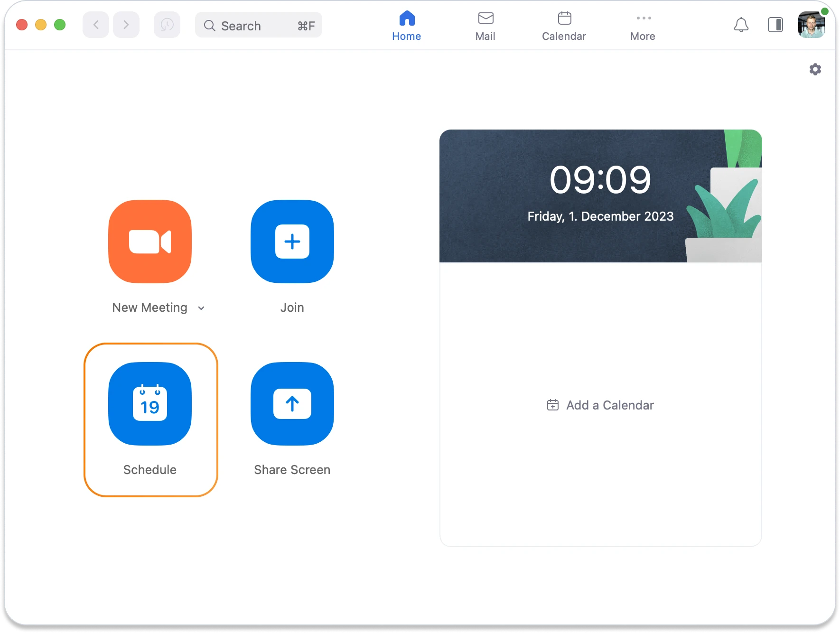The width and height of the screenshot is (840, 633).
Task: Switch to the Home tab
Action: [x=406, y=25]
